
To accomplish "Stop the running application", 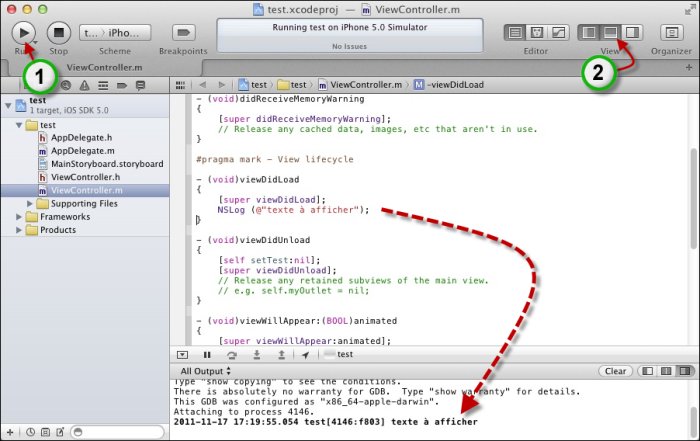I will [x=59, y=32].
